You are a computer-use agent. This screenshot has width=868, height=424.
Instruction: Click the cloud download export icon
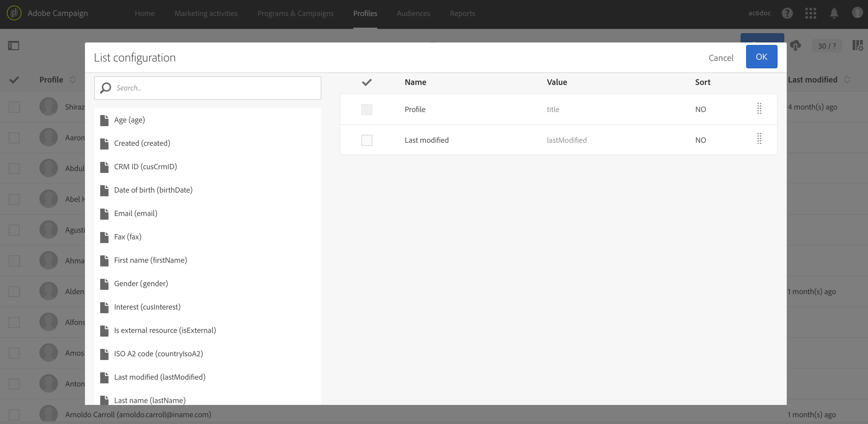coord(795,46)
